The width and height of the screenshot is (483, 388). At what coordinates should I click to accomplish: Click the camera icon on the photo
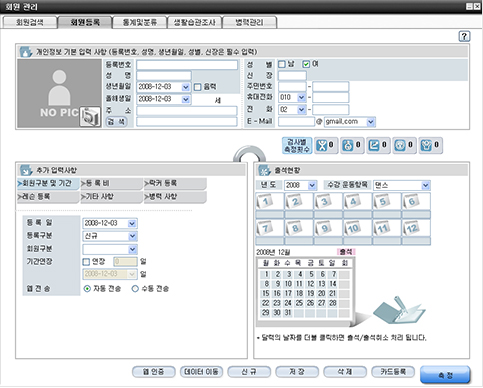click(x=90, y=117)
